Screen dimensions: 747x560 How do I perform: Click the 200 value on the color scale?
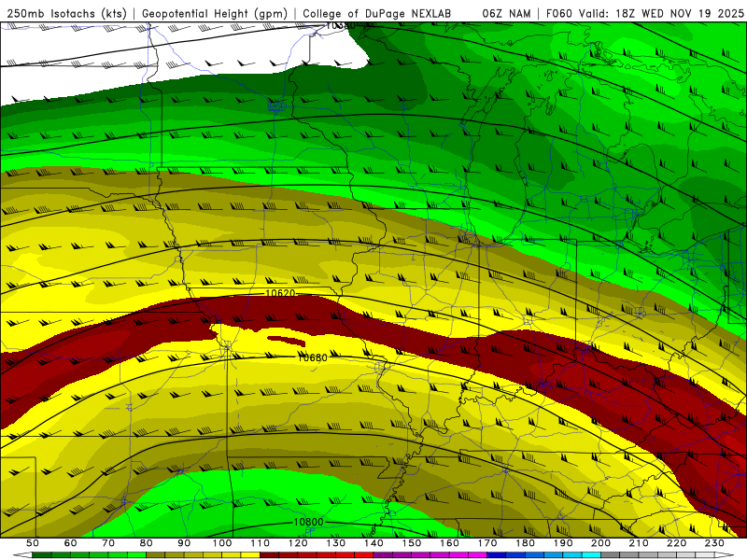point(600,543)
